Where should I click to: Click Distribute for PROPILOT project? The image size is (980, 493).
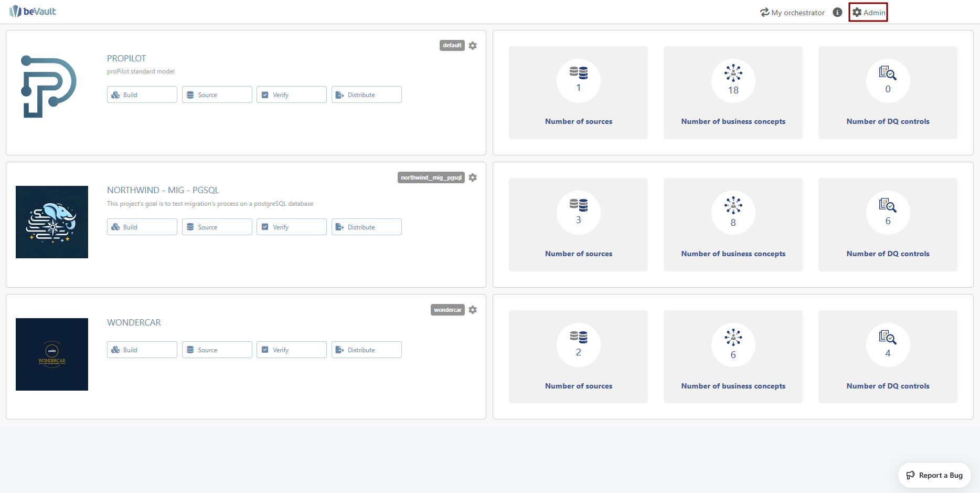pyautogui.click(x=366, y=95)
